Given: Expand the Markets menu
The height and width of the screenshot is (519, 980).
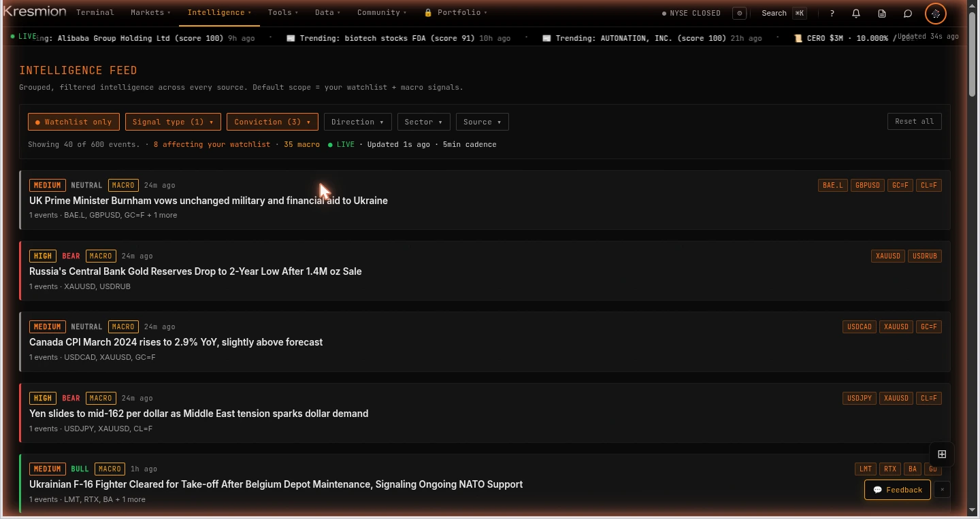Looking at the screenshot, I should click(x=150, y=12).
